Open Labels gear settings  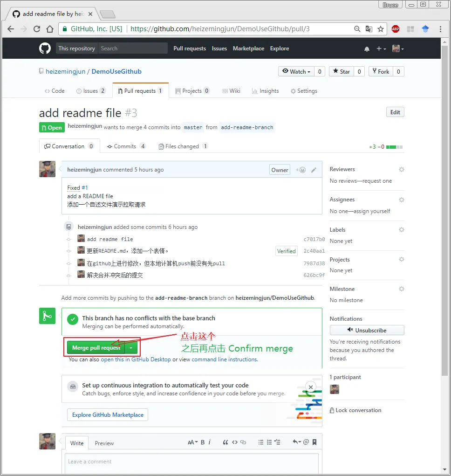pyautogui.click(x=402, y=229)
